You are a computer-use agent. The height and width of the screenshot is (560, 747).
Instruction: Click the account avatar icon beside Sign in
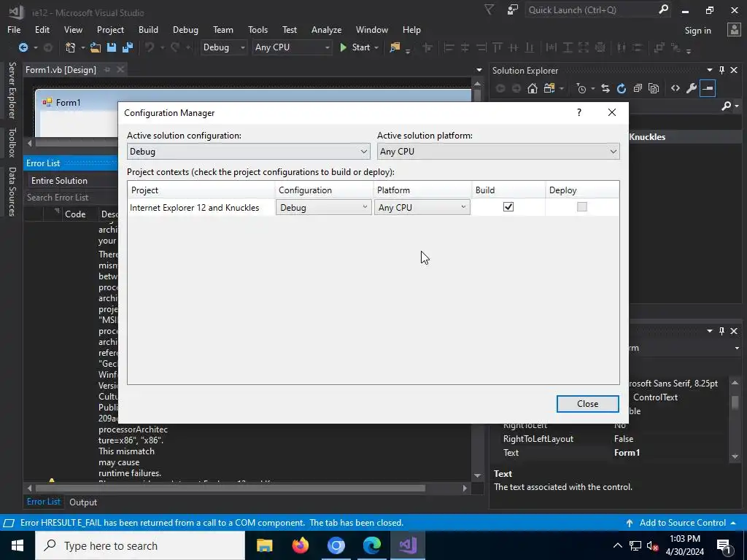[734, 29]
